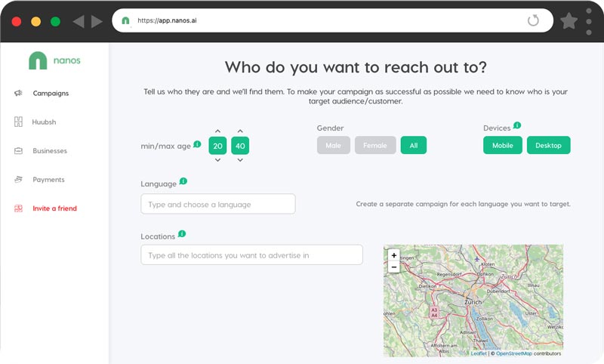Click the Invite a friend gift icon

(x=18, y=208)
